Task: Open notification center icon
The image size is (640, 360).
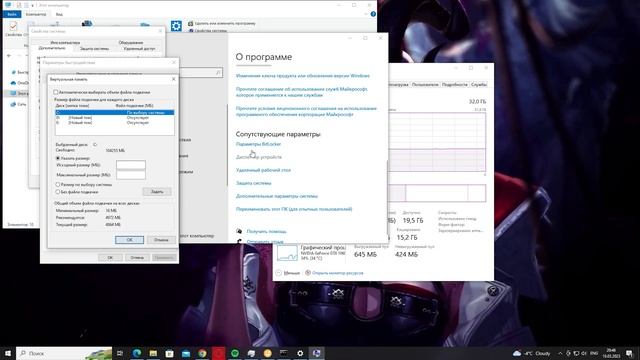Action: [629, 353]
